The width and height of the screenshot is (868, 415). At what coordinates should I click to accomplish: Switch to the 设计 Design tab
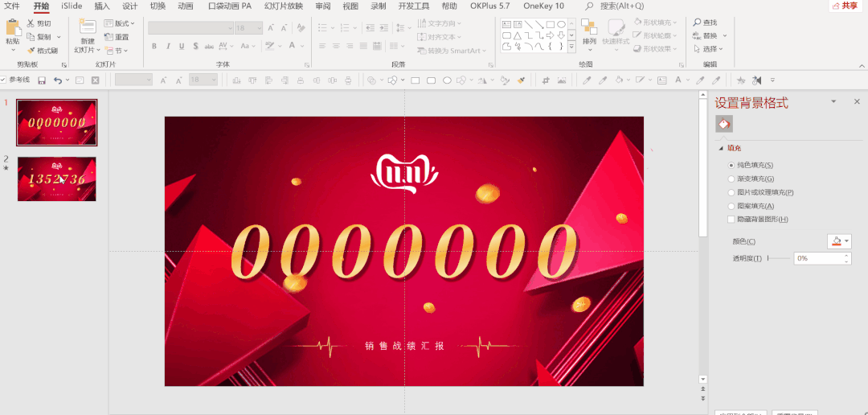click(x=130, y=6)
